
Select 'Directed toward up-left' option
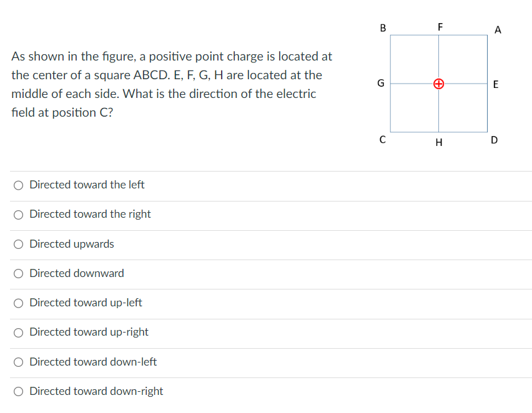(x=19, y=303)
